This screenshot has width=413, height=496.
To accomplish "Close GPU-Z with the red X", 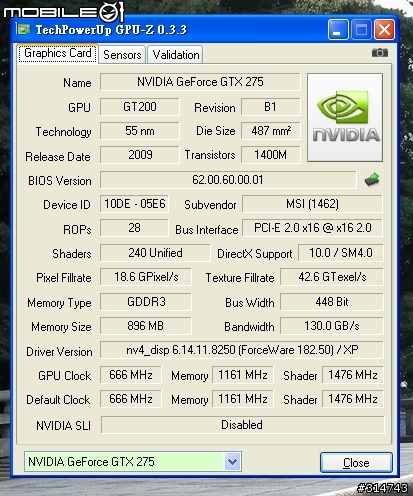I will [x=384, y=30].
